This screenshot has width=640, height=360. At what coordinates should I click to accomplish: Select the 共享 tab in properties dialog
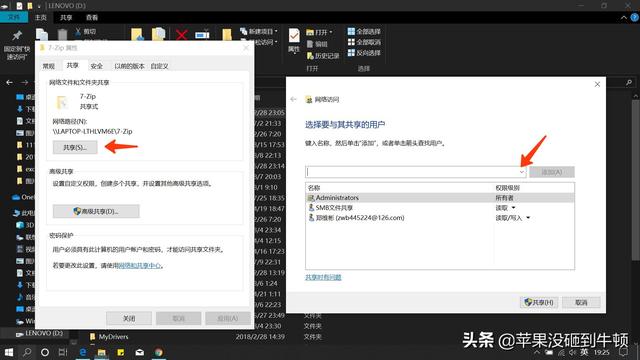click(x=73, y=65)
